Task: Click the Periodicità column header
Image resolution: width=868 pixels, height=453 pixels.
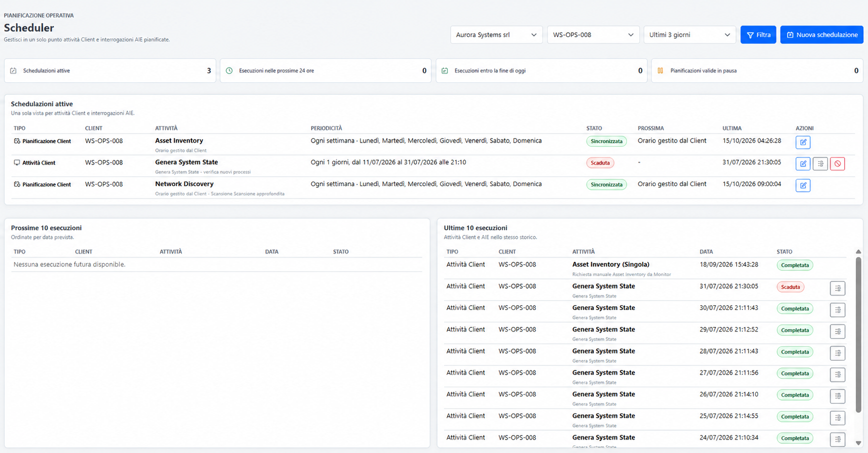Action: coord(326,128)
